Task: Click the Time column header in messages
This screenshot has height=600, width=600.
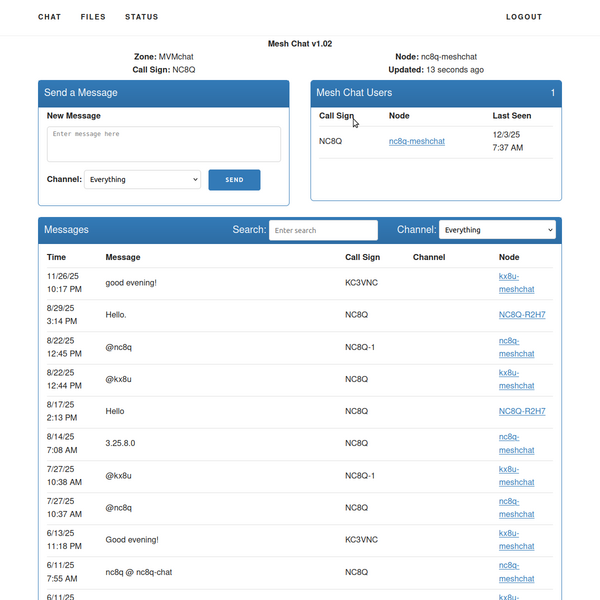Action: pyautogui.click(x=57, y=257)
